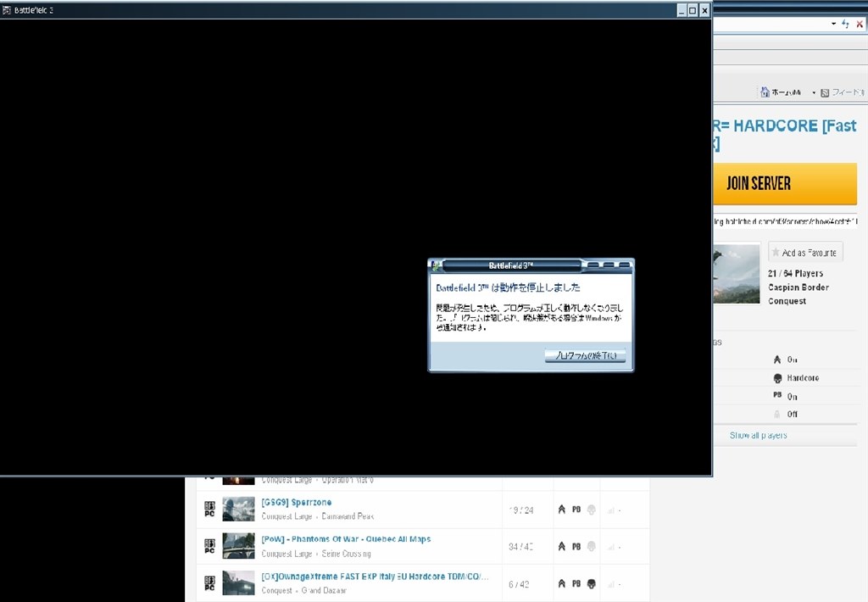This screenshot has width=868, height=602.
Task: Click the ranked chevron icon on OwnageXtreme row
Action: click(561, 583)
